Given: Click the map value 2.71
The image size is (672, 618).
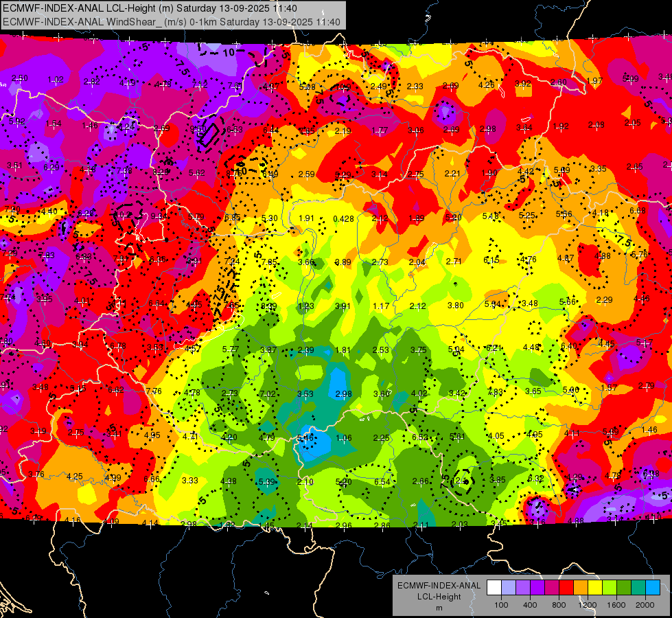Looking at the screenshot, I should point(454,261).
